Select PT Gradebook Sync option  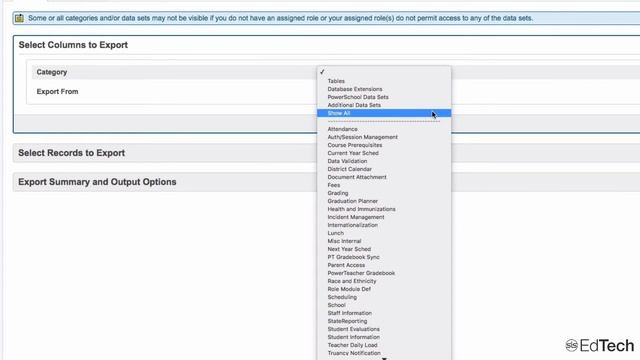click(353, 257)
